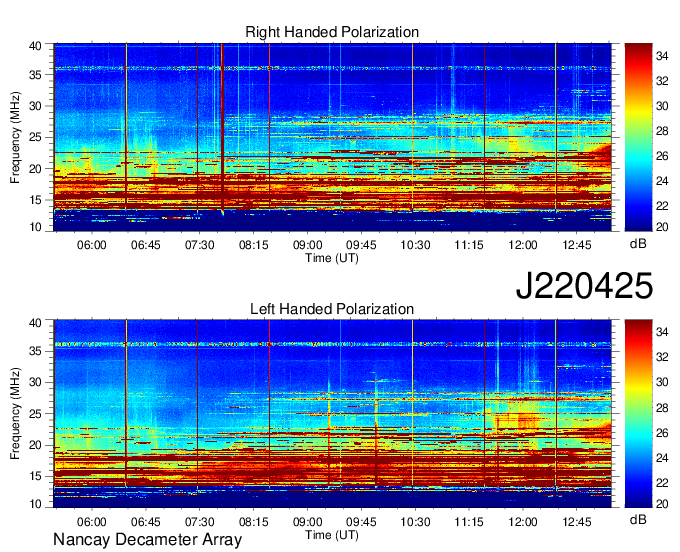Image resolution: width=680 pixels, height=552 pixels.
Task: Click "11:15" time tick on Right Handed plot
Action: pyautogui.click(x=469, y=245)
